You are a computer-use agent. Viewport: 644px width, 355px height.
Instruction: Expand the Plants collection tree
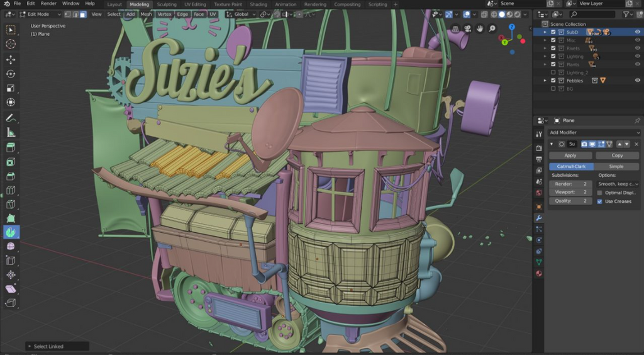(545, 64)
